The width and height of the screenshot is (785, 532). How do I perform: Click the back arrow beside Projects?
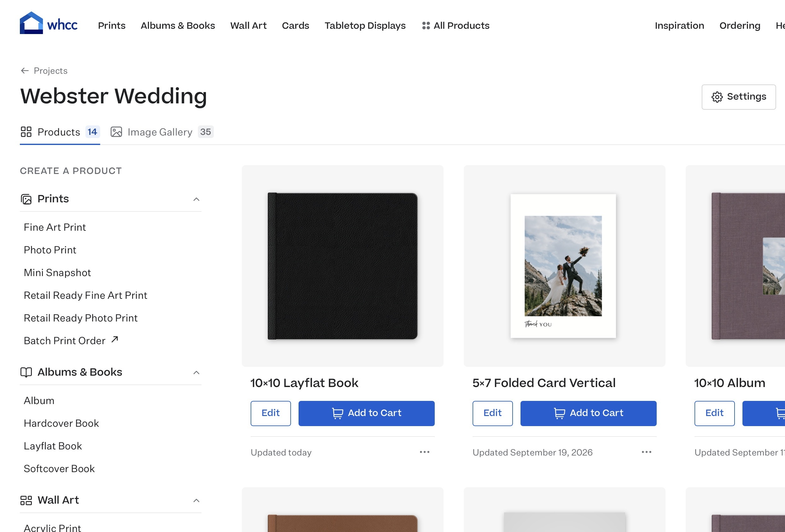pyautogui.click(x=25, y=71)
